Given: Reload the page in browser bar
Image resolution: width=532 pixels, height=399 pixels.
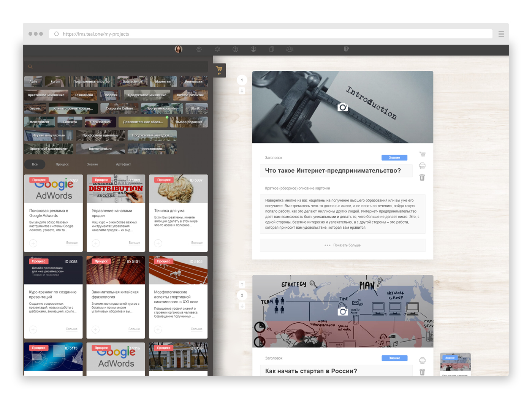Looking at the screenshot, I should coord(57,34).
